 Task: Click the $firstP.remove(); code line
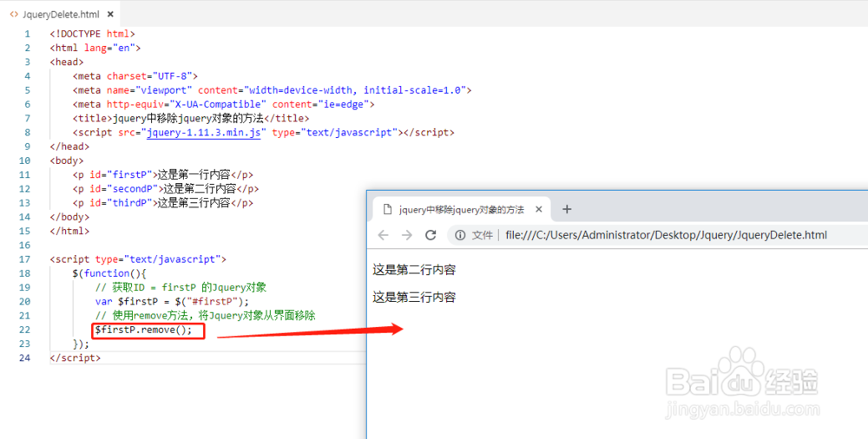(143, 330)
